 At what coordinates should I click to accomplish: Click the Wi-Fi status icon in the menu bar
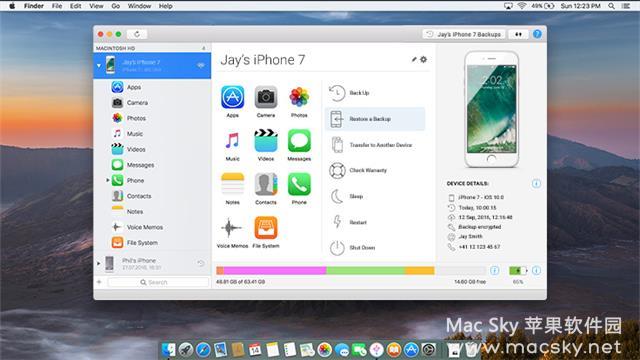pyautogui.click(x=521, y=6)
